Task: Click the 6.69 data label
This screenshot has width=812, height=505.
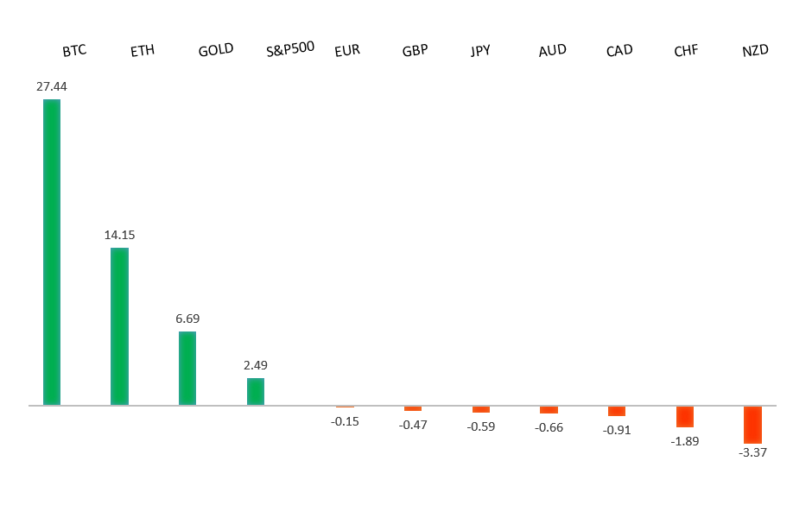Action: pyautogui.click(x=187, y=319)
